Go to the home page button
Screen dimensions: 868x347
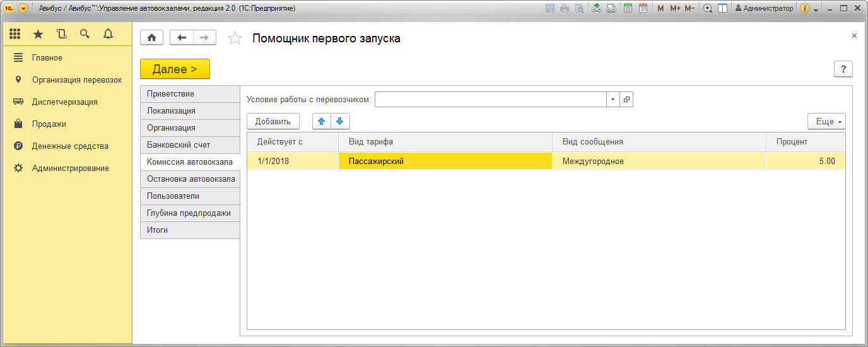(x=151, y=38)
